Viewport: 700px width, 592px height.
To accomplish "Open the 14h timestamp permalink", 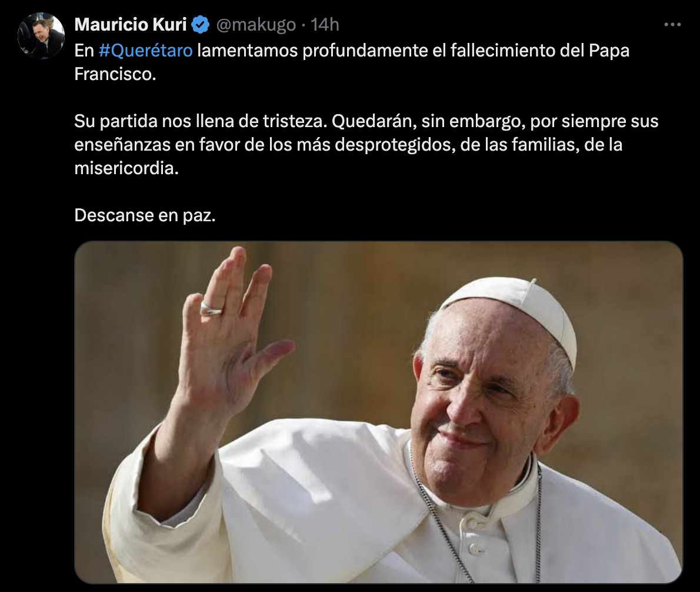I will click(325, 25).
